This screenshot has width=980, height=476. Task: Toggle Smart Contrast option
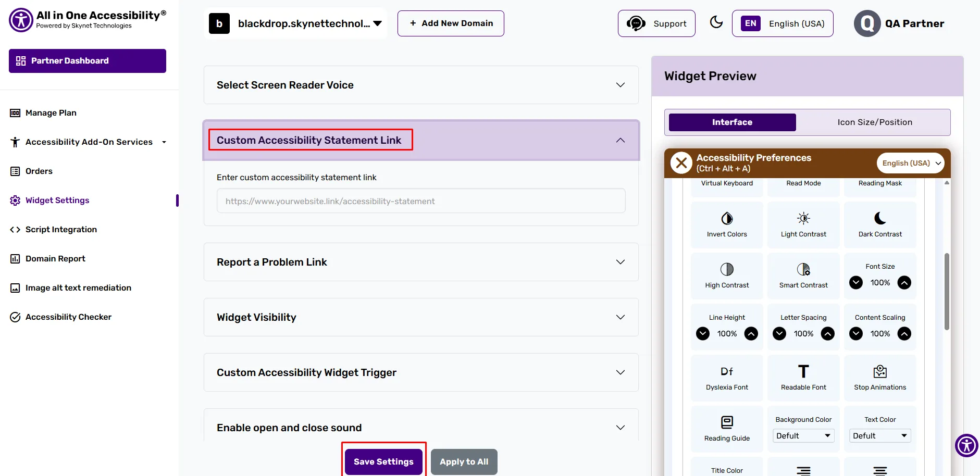pyautogui.click(x=803, y=276)
